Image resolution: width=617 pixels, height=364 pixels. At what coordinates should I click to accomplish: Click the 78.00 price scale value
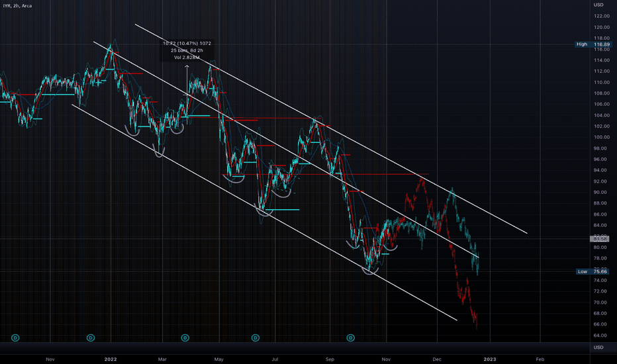tap(602, 258)
